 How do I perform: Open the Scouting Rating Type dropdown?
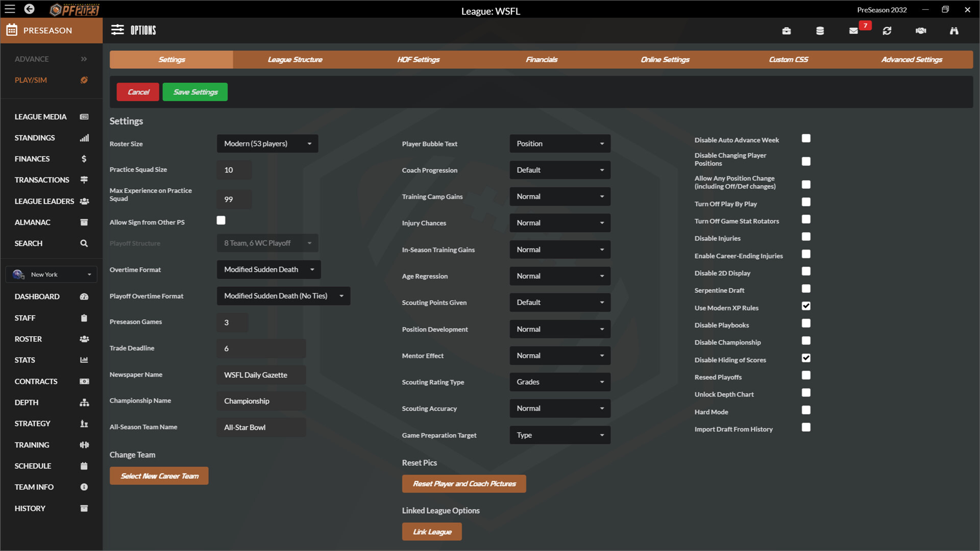pyautogui.click(x=559, y=382)
